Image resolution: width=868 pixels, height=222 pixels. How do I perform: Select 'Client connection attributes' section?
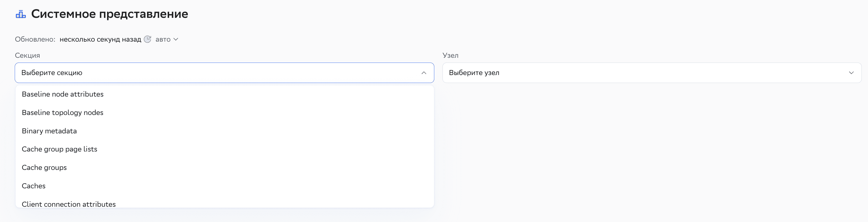tap(68, 204)
